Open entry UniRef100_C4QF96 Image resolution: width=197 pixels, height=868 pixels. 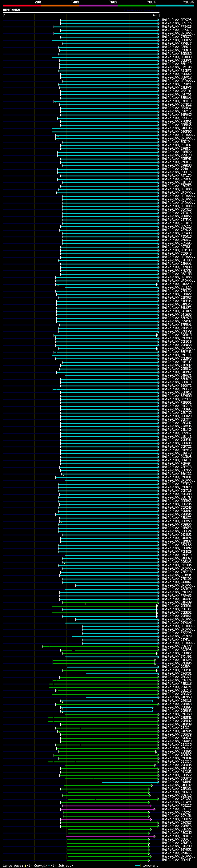(x=177, y=128)
